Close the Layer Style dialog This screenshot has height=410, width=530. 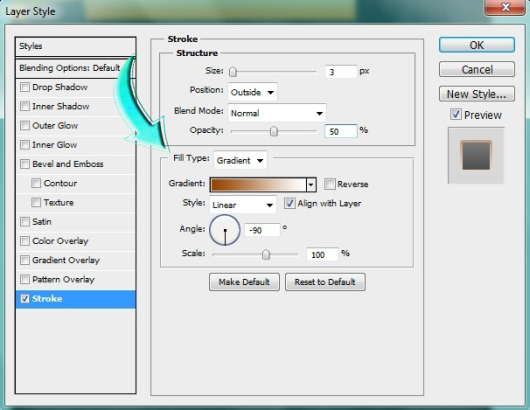505,7
